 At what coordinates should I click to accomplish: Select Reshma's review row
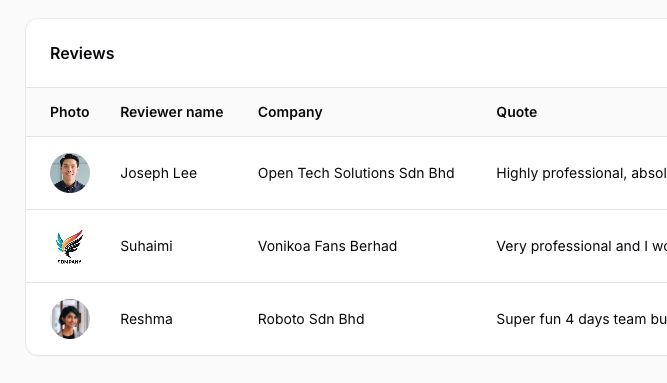[346, 319]
